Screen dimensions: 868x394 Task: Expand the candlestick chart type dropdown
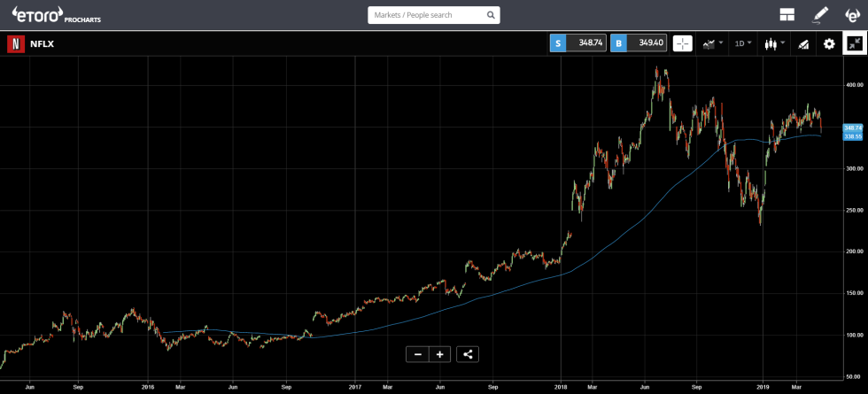point(775,43)
